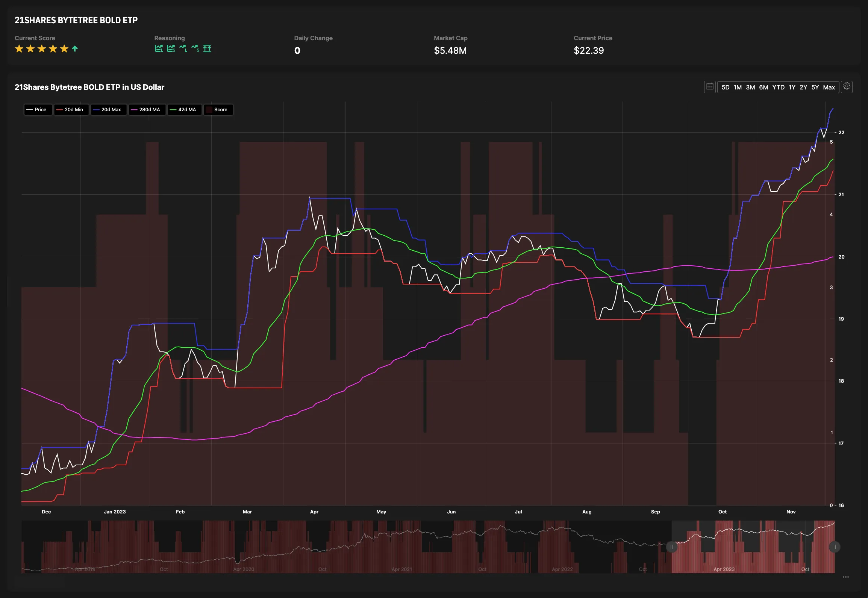Click the 21SHARES BYTETREE BOLD ETP heading
Image resolution: width=868 pixels, height=598 pixels.
pos(76,20)
